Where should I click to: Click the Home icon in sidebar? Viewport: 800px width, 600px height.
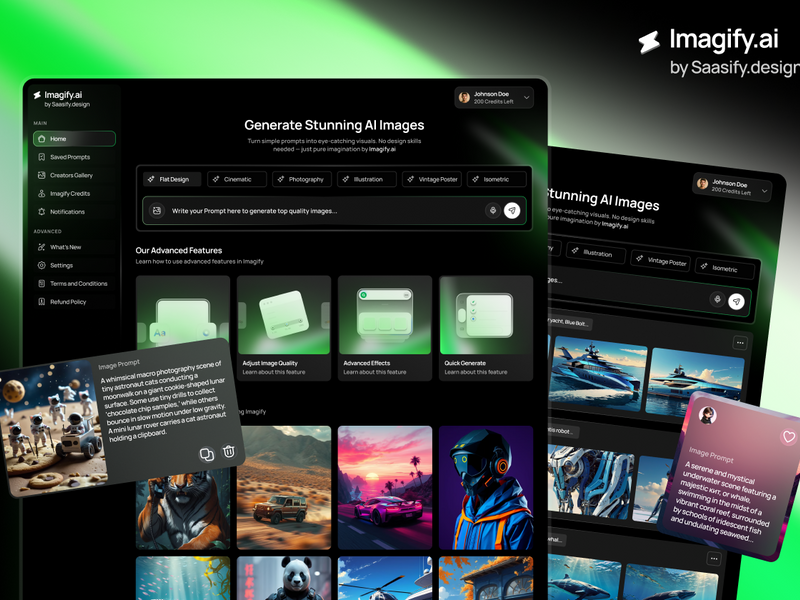(42, 139)
